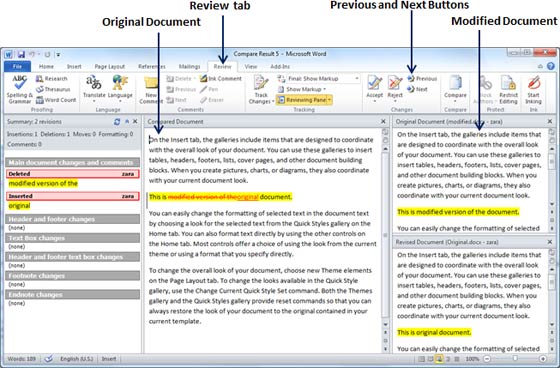Viewport: 560px width, 368px height.
Task: Select Print Layout view button
Action: (421, 359)
